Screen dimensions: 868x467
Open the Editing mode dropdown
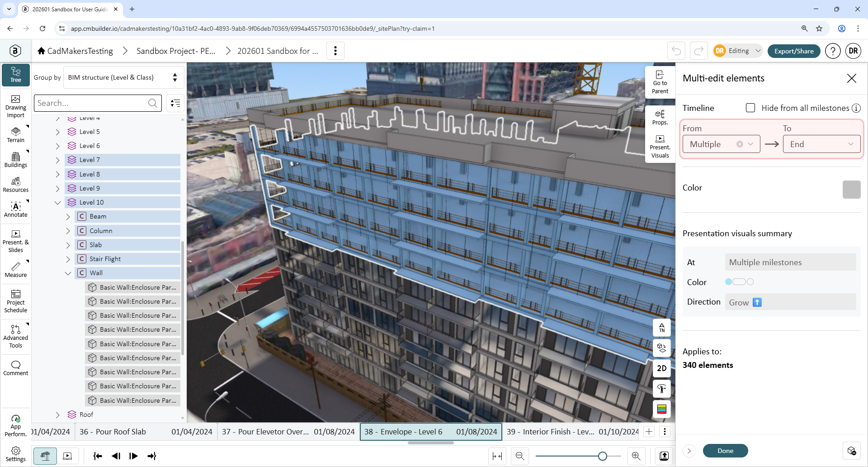point(738,51)
